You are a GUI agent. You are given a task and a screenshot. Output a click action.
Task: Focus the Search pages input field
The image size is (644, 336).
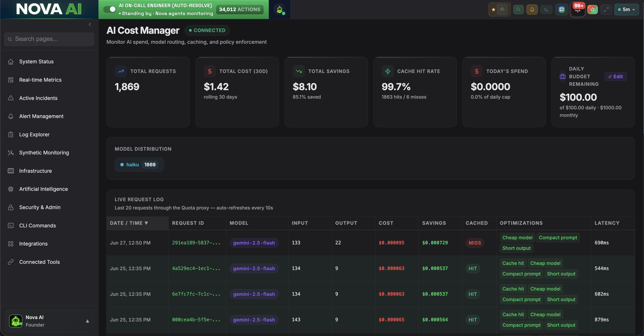point(49,39)
